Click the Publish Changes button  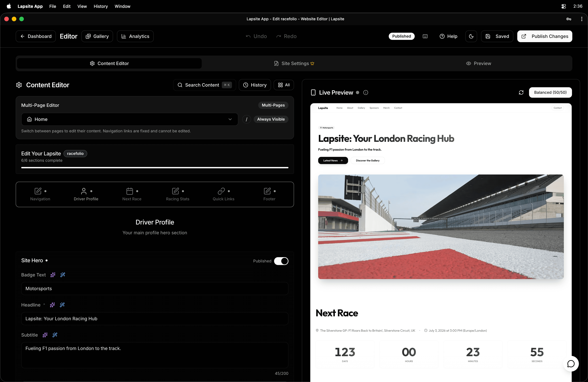545,36
